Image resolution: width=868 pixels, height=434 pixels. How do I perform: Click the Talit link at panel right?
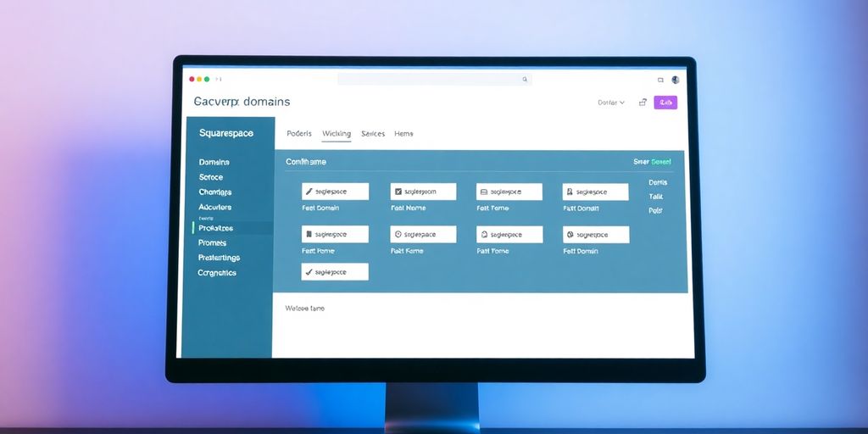[x=655, y=197]
